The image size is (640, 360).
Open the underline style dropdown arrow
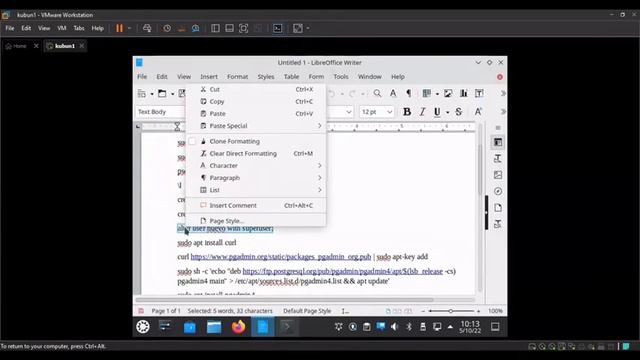coord(447,112)
